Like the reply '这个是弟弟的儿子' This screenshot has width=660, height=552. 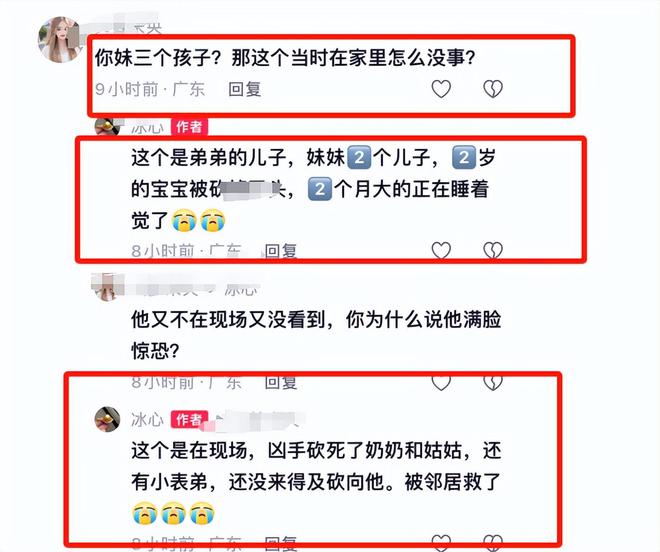(441, 250)
